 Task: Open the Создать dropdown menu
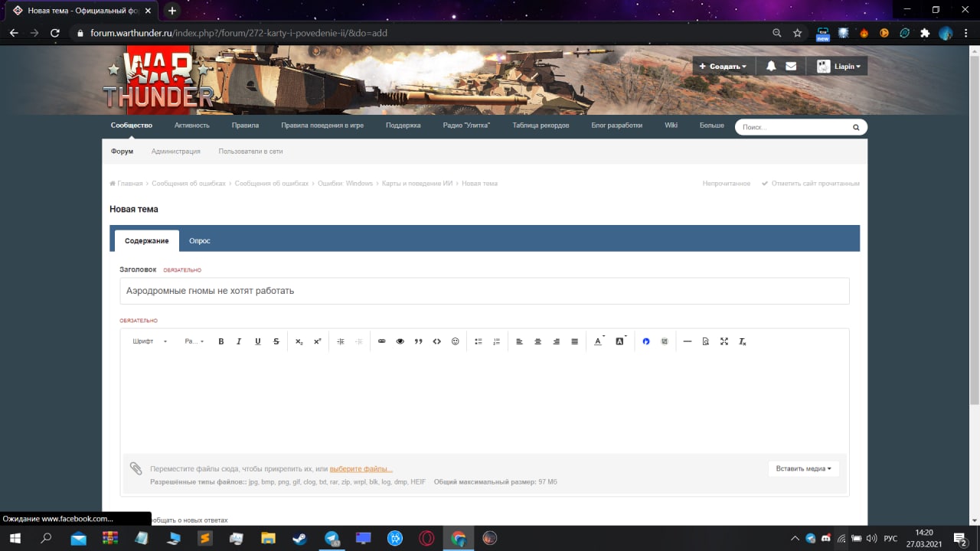point(724,67)
